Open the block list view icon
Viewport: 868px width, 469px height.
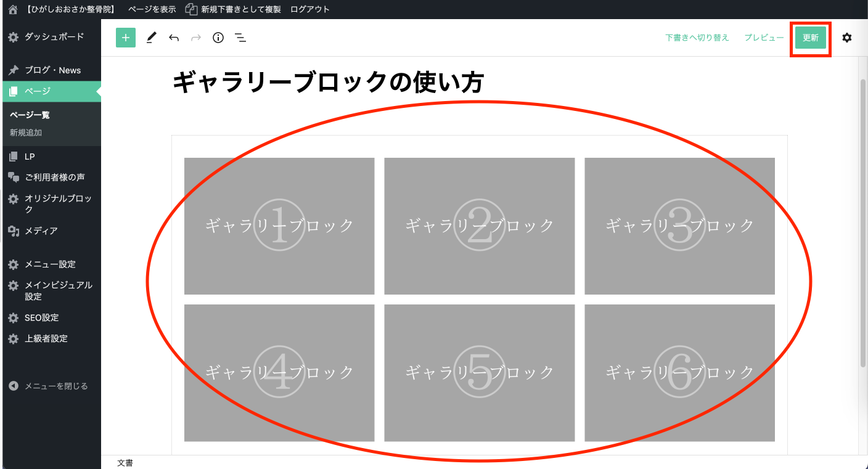[240, 38]
